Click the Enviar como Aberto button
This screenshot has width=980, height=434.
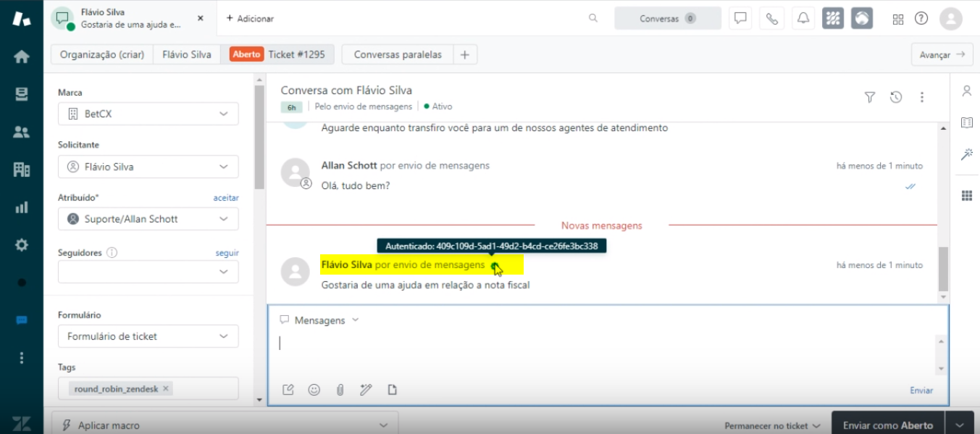click(x=887, y=425)
